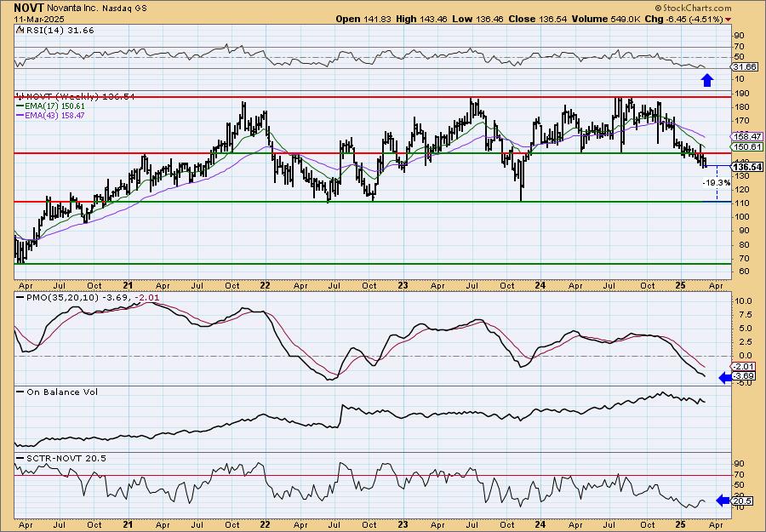The width and height of the screenshot is (766, 532).
Task: Click the Close 136.54 header value
Action: [537, 19]
